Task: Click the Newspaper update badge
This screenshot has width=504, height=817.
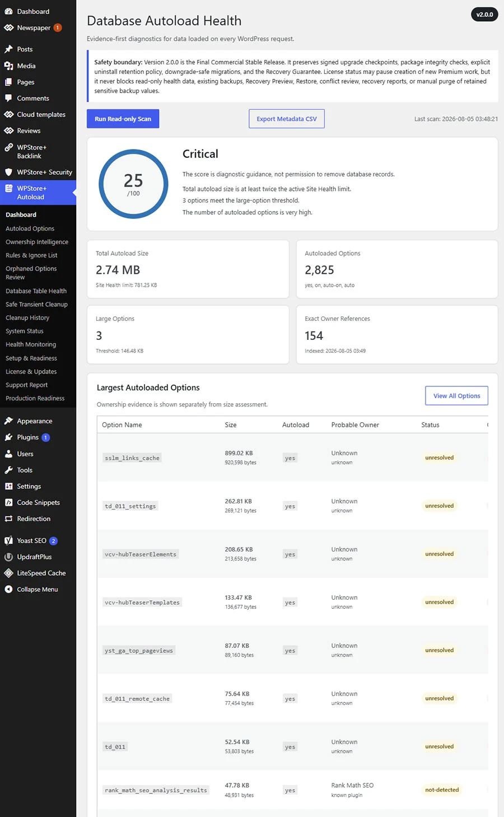Action: (57, 27)
